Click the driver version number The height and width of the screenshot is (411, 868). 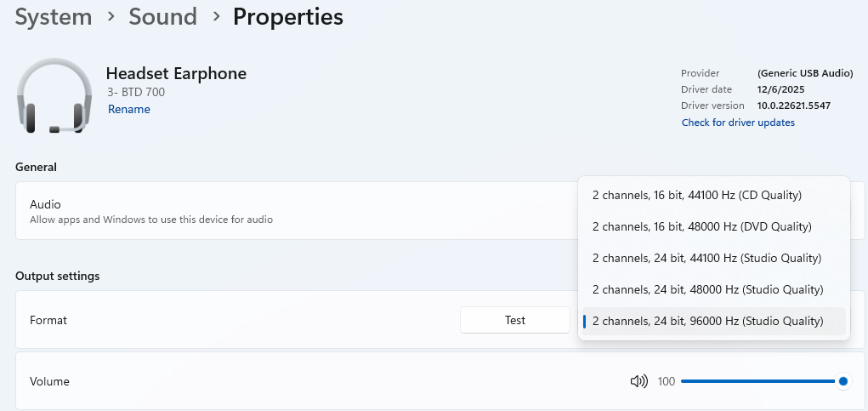(x=793, y=106)
